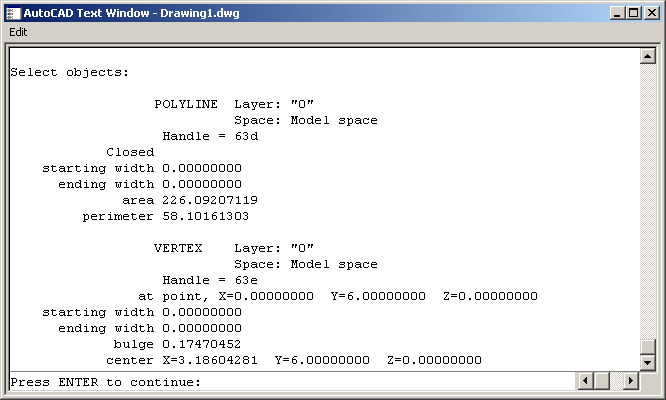
Task: Click the horizontal scrollbar track at the bottom
Action: (x=609, y=382)
